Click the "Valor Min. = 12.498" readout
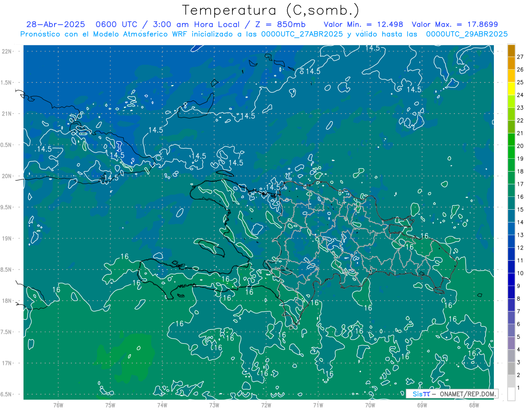 (x=364, y=24)
